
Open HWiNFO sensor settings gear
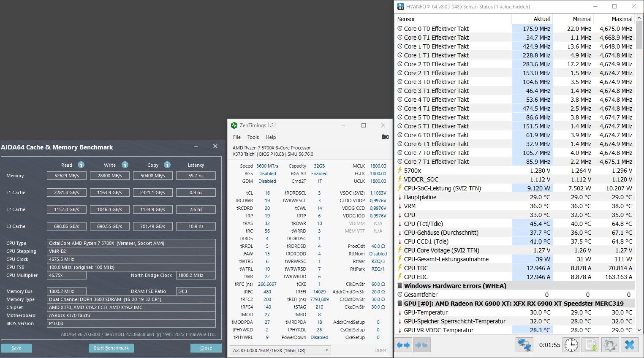tap(610, 345)
